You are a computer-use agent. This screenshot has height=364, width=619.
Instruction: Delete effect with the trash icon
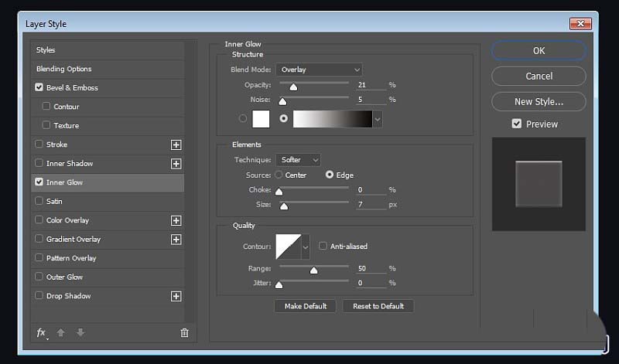(184, 333)
